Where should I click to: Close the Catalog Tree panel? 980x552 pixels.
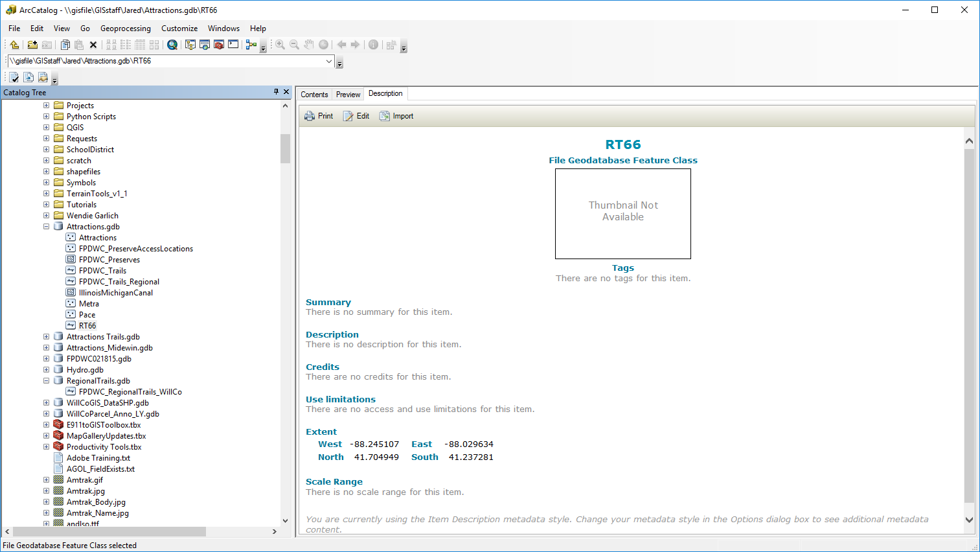tap(286, 92)
